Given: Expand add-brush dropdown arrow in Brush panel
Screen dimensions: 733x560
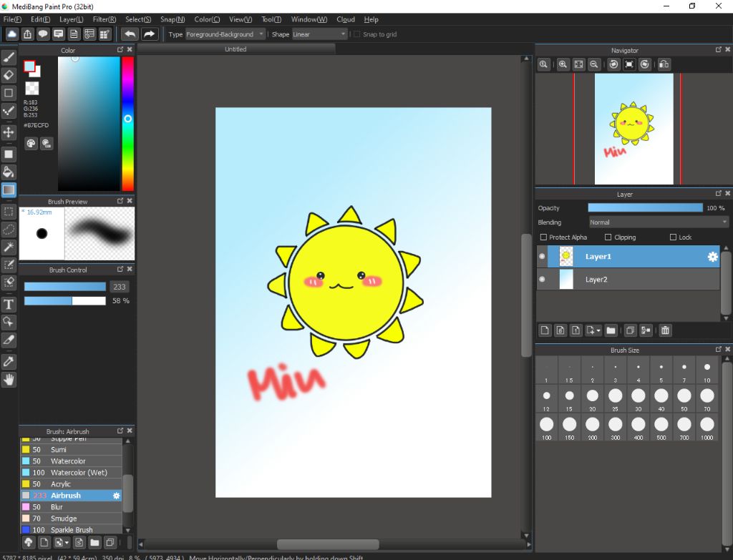Looking at the screenshot, I should (67, 543).
